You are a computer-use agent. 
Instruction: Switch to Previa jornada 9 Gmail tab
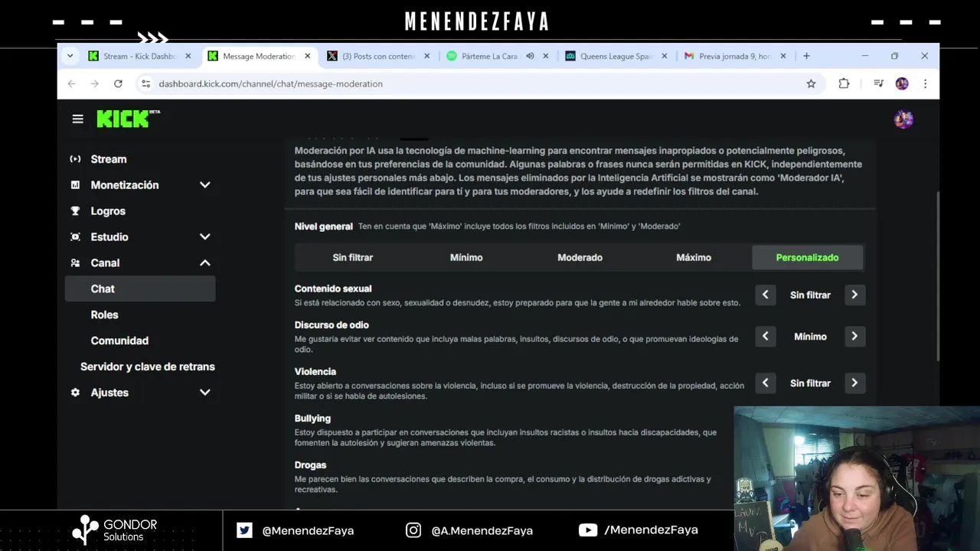click(x=733, y=56)
